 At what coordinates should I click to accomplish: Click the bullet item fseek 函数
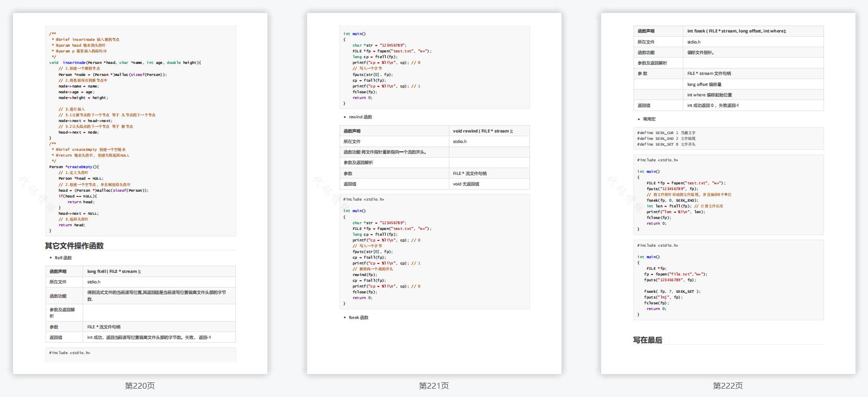coord(358,317)
